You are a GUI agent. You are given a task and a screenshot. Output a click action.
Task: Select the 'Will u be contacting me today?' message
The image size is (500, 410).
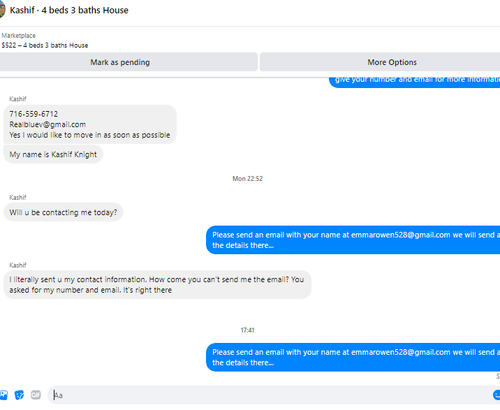click(x=63, y=212)
